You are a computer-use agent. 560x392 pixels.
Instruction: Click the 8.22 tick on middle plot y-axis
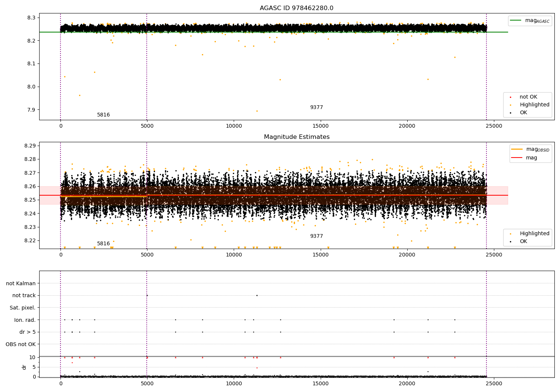(30, 241)
